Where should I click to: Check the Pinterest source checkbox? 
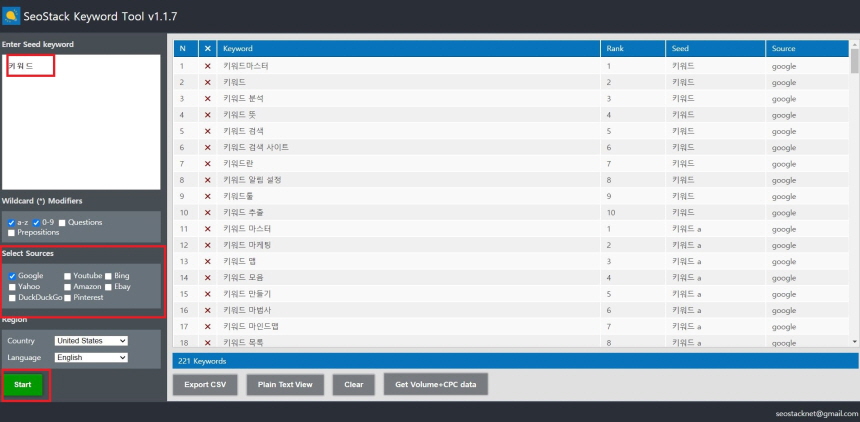click(x=67, y=297)
